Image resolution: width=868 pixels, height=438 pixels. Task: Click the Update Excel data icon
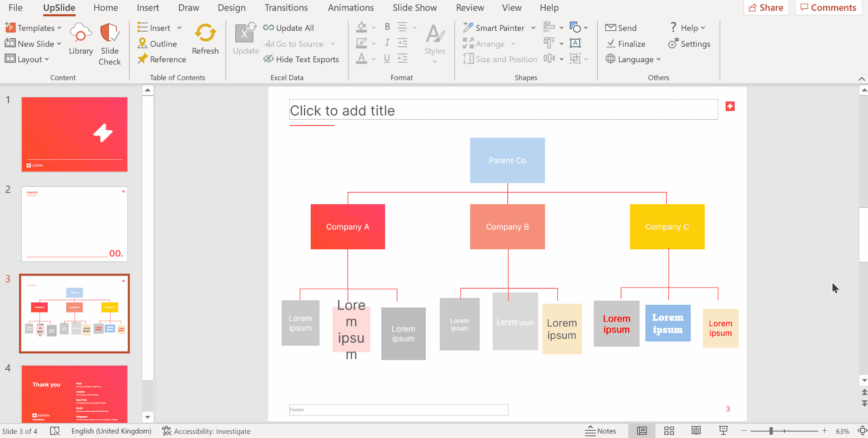click(x=246, y=33)
